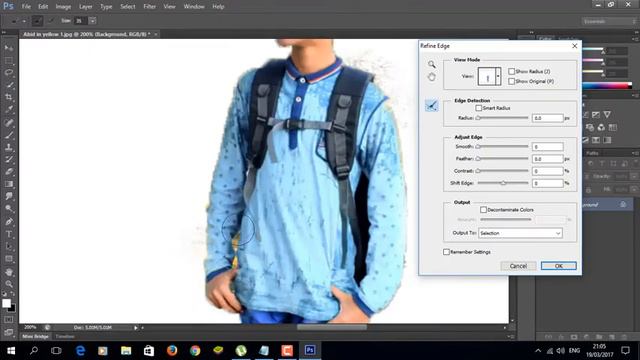Open the Image menu
The width and height of the screenshot is (640, 360).
point(63,7)
